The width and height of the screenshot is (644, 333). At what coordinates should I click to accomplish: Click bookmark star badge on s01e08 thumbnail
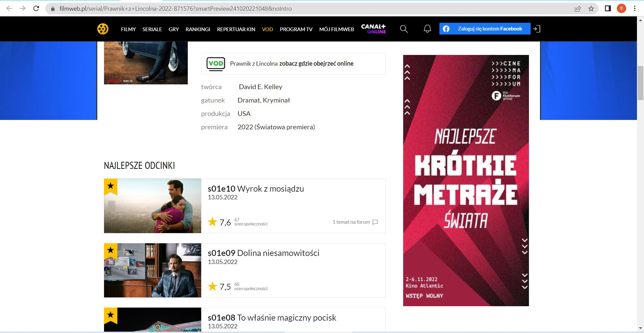pyautogui.click(x=111, y=315)
